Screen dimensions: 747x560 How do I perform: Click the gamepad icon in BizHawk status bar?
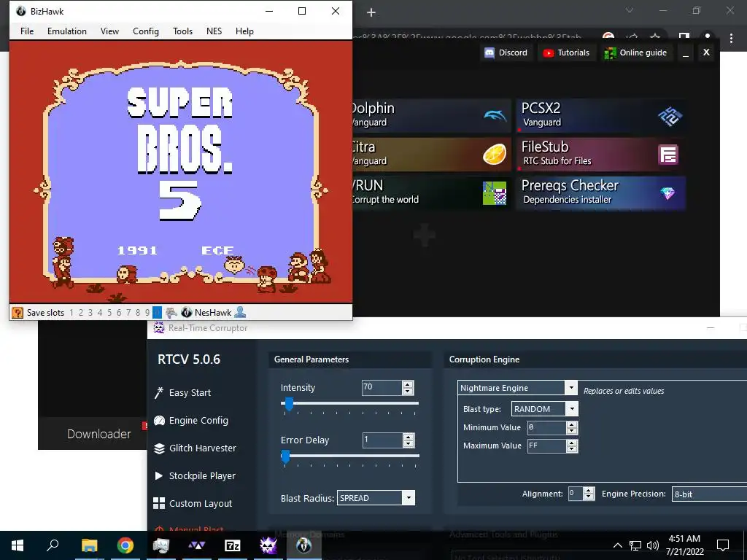171,312
